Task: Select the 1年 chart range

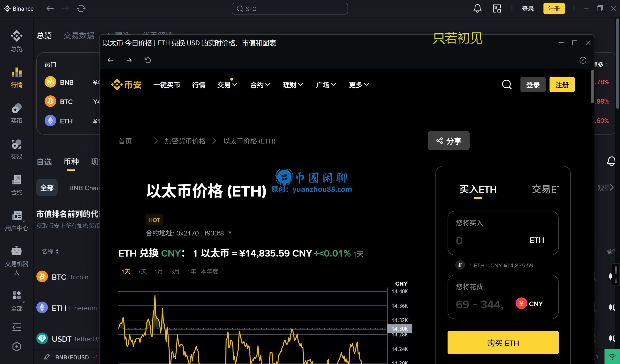Action: click(191, 271)
